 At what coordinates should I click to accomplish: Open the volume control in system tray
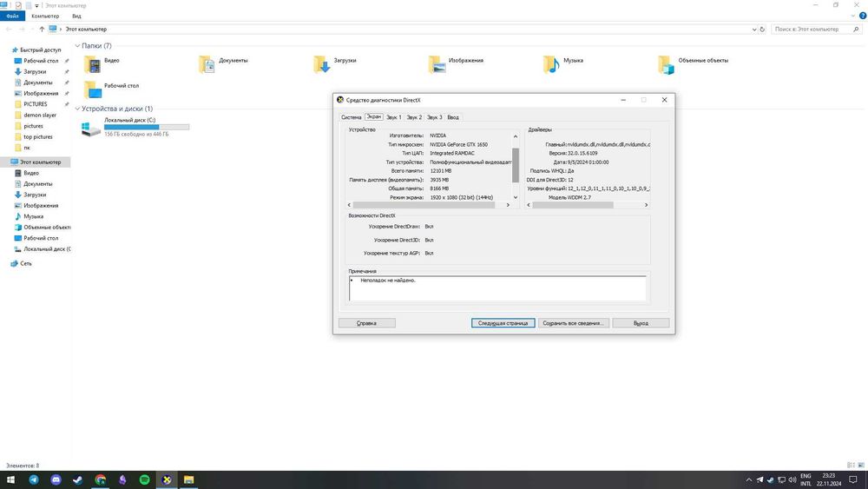pos(792,479)
